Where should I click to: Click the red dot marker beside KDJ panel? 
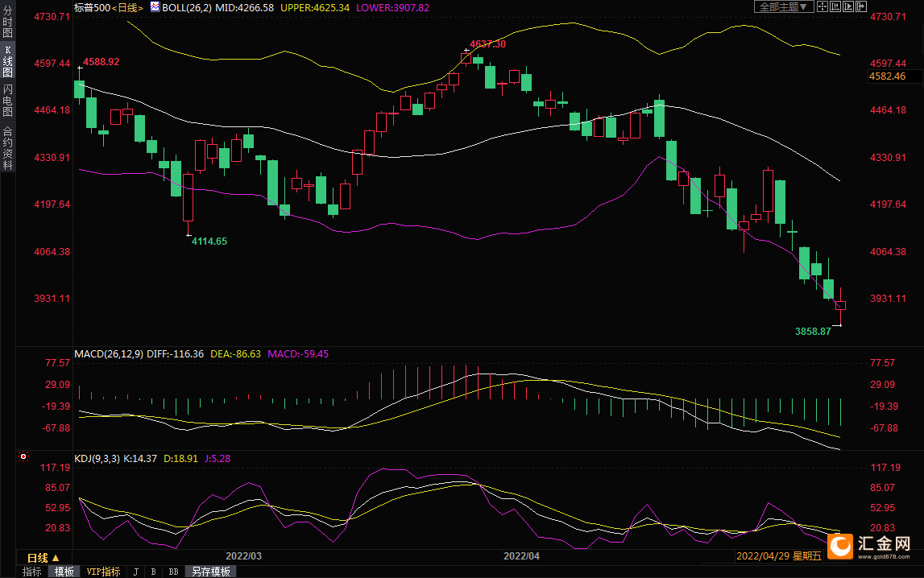23,456
